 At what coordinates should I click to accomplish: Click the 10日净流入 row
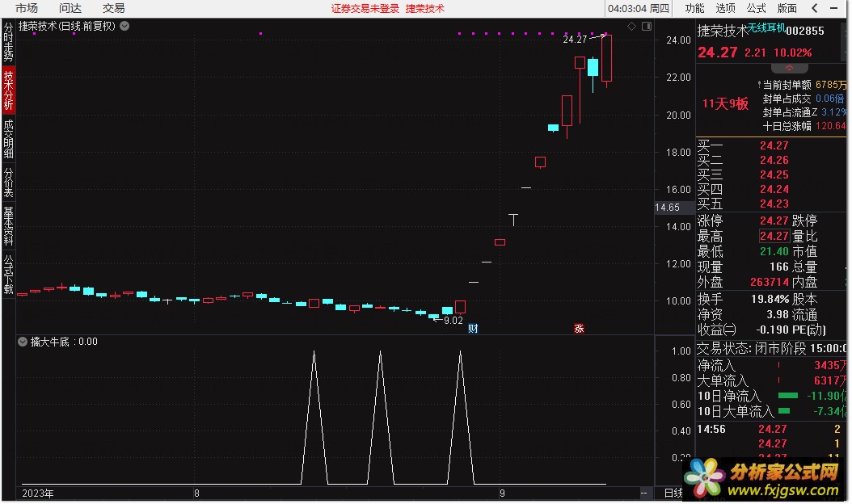771,396
